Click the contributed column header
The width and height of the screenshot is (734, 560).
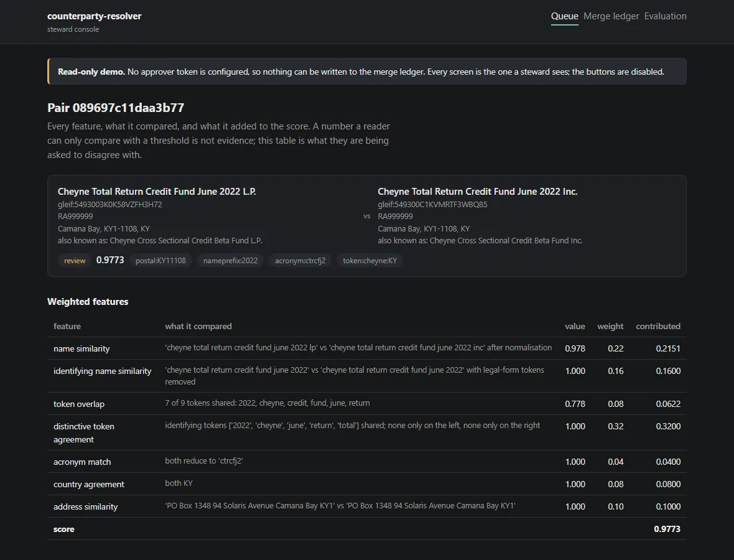tap(658, 326)
